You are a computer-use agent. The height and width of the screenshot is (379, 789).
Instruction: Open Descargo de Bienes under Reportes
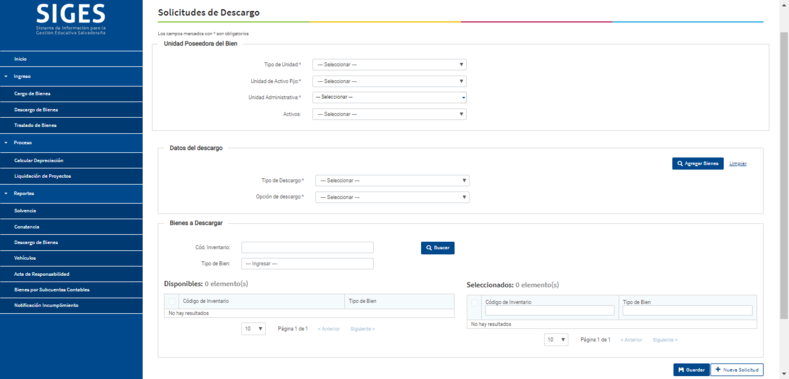point(71,242)
